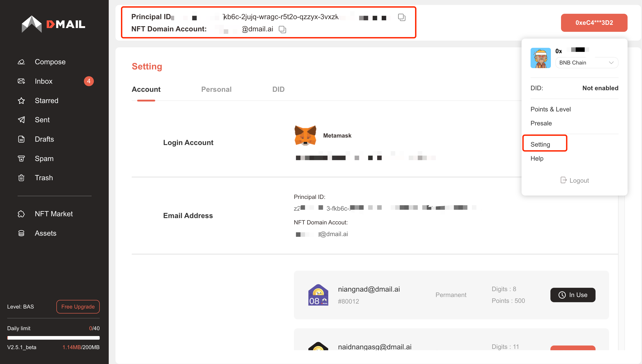Open NFT Market puzzle icon

[21, 214]
